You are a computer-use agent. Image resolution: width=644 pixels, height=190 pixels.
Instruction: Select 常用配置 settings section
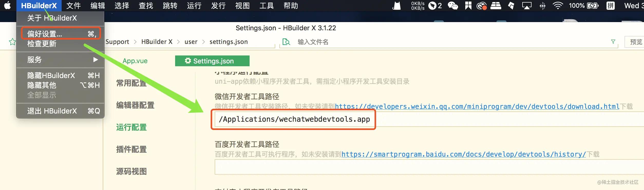coord(131,83)
